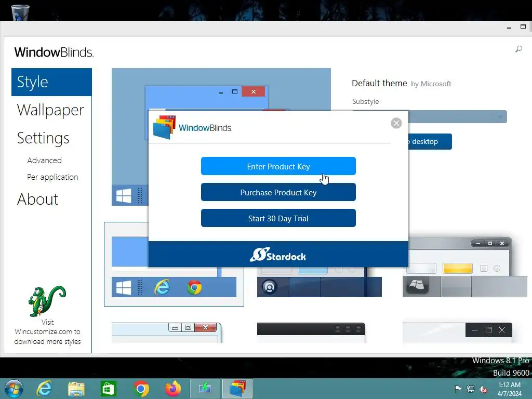Open the About section
The width and height of the screenshot is (532, 399).
point(37,199)
